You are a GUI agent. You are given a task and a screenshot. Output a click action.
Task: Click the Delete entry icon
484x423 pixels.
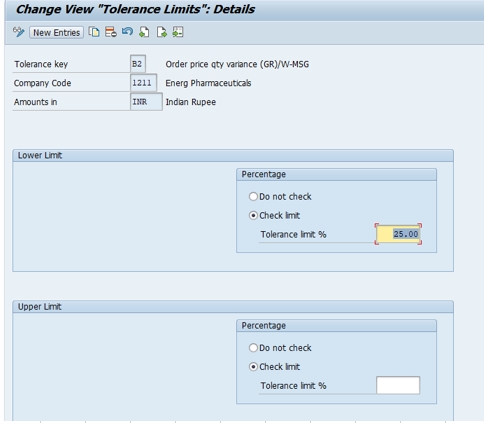pos(111,32)
